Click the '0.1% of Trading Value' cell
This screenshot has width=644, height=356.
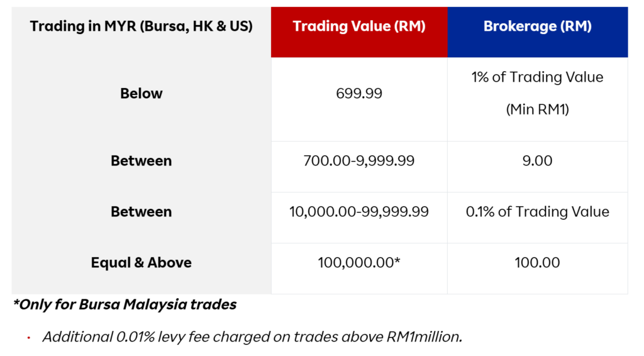[537, 211]
